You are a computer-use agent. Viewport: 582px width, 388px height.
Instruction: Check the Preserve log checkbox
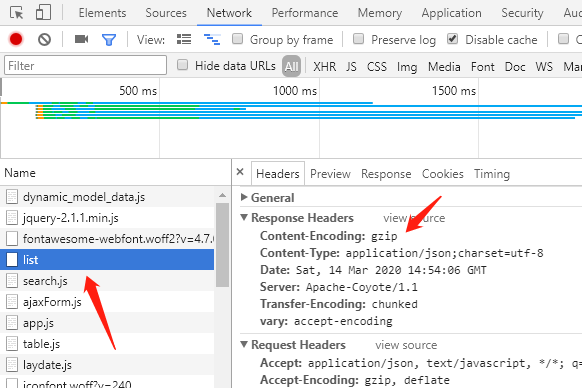358,39
